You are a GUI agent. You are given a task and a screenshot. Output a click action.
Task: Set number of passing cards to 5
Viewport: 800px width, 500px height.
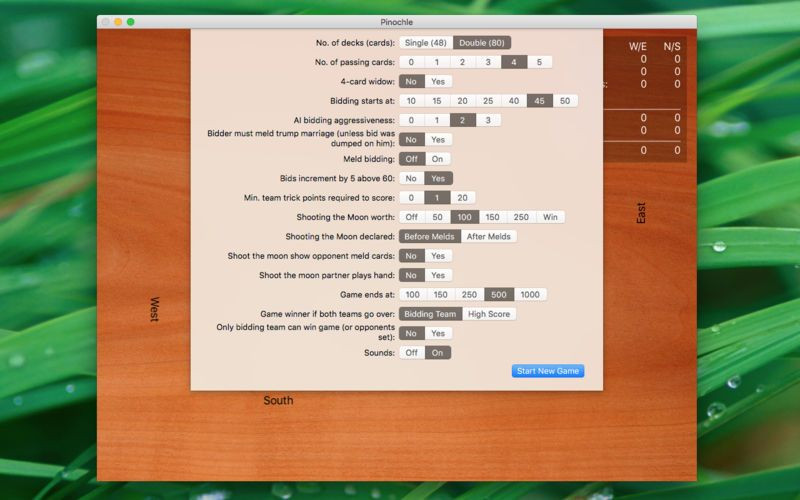coord(539,62)
